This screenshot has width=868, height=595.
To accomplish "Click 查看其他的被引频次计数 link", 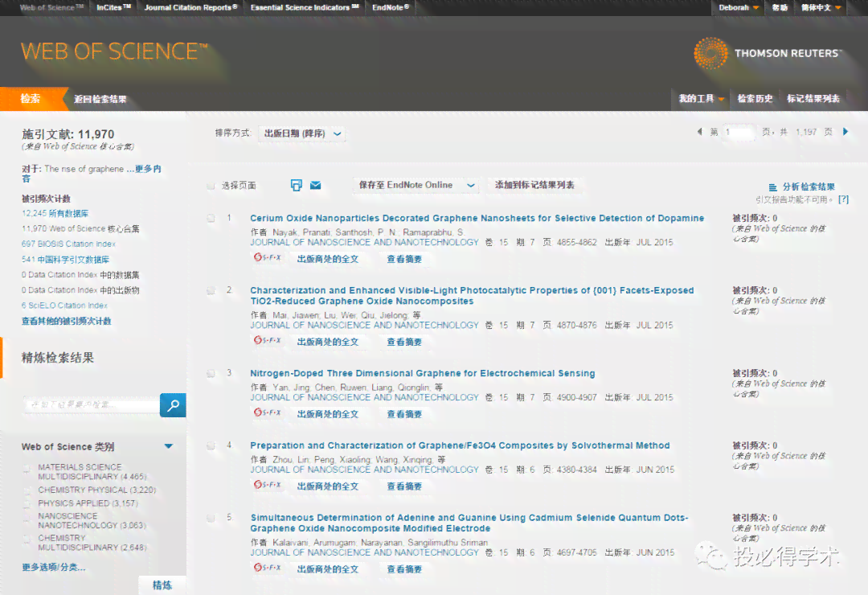I will click(67, 321).
